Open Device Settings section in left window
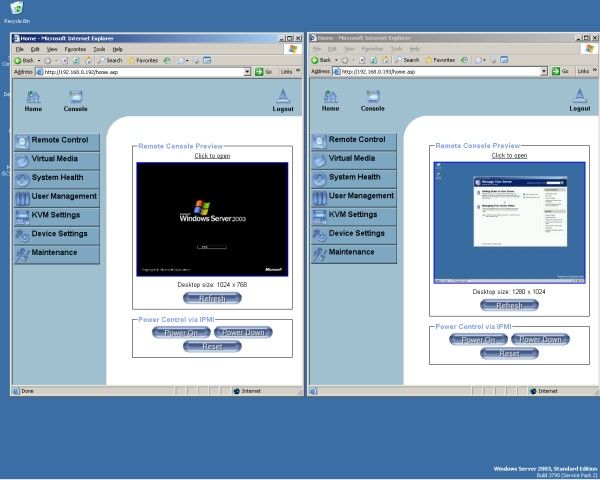The width and height of the screenshot is (600, 480). click(x=57, y=235)
